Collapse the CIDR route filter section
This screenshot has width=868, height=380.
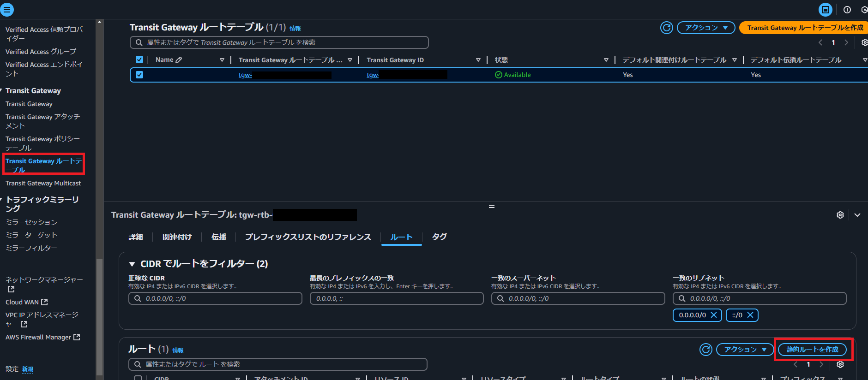[x=132, y=264]
